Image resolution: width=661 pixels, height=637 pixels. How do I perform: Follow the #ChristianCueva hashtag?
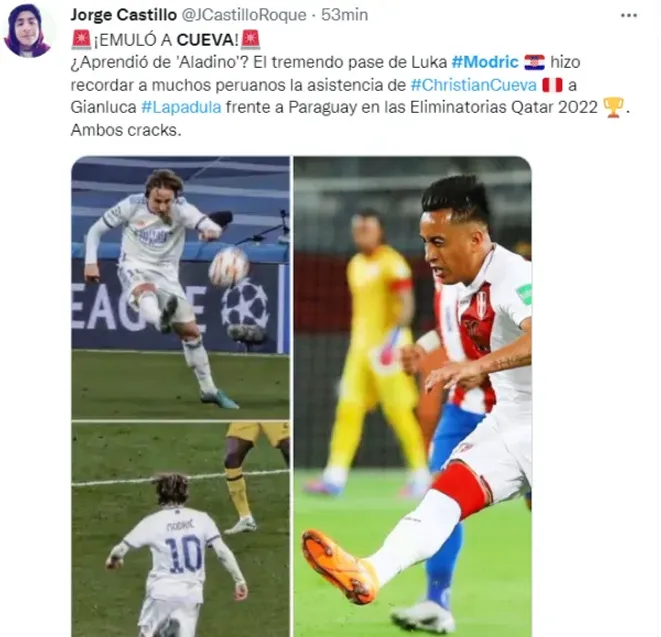click(x=473, y=85)
